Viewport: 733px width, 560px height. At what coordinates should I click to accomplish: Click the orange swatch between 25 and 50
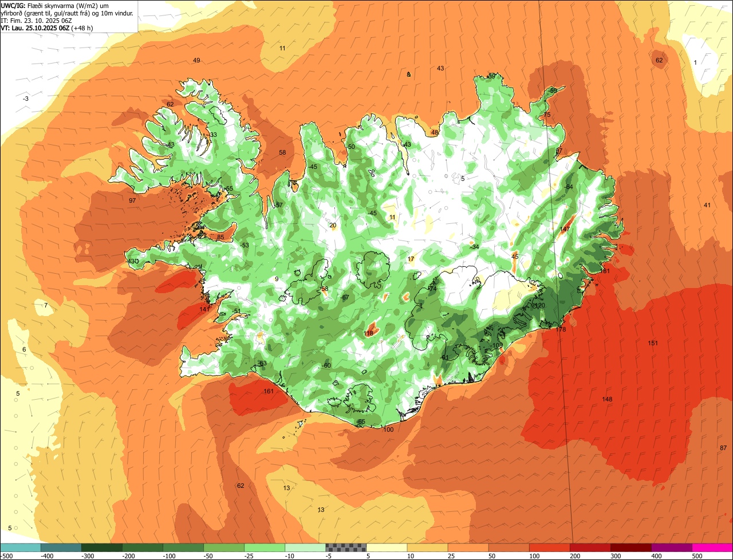tap(468, 548)
